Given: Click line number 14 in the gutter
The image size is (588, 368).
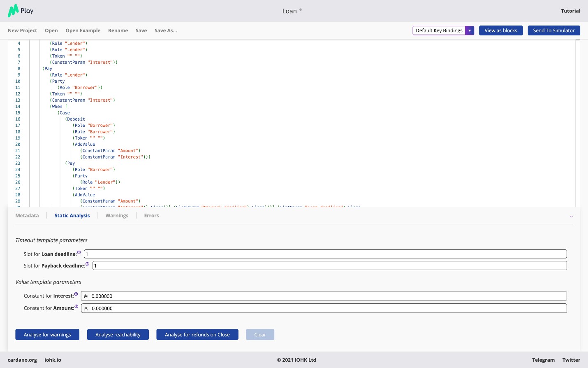Looking at the screenshot, I should pos(18,107).
